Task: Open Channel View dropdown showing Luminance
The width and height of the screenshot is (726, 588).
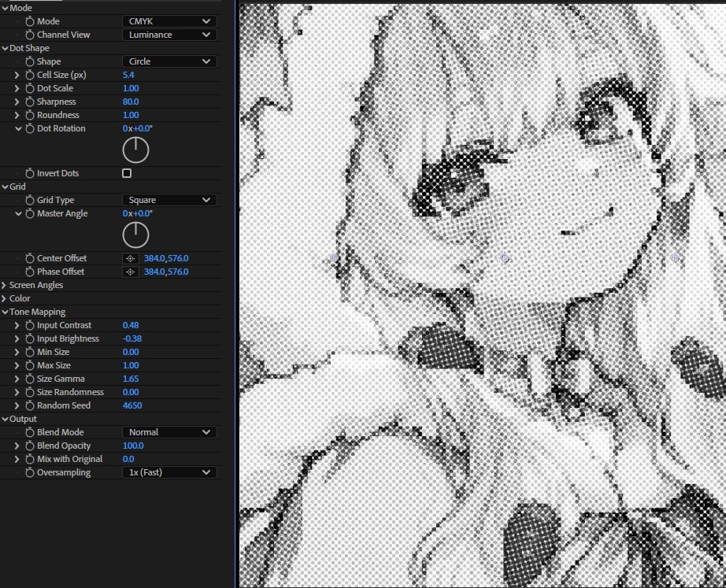Action: pos(169,35)
